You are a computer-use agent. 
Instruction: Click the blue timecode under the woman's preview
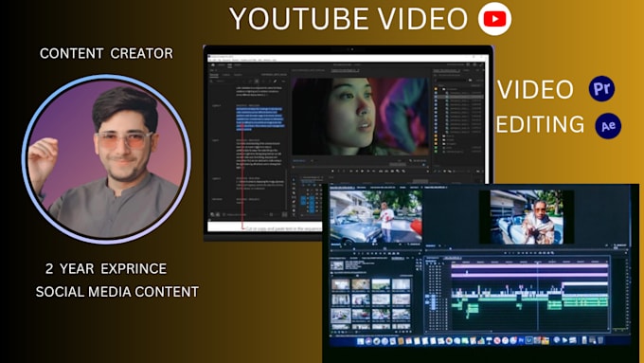pos(299,161)
